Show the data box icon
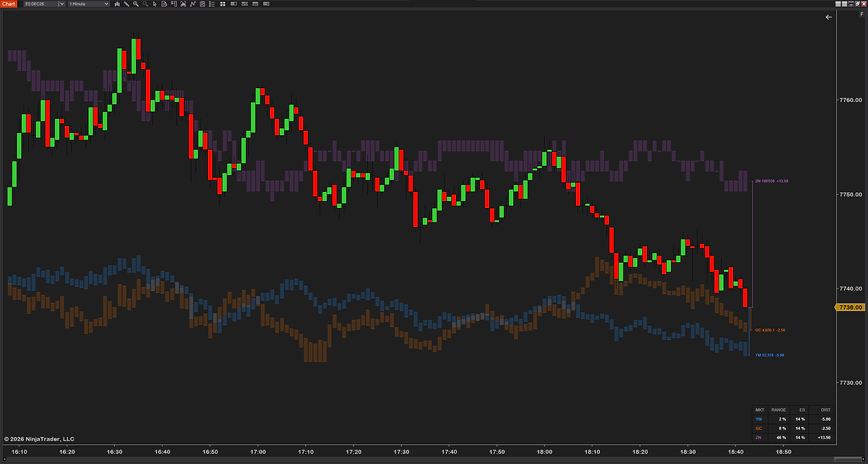Image resolution: width=868 pixels, height=464 pixels. click(x=164, y=4)
